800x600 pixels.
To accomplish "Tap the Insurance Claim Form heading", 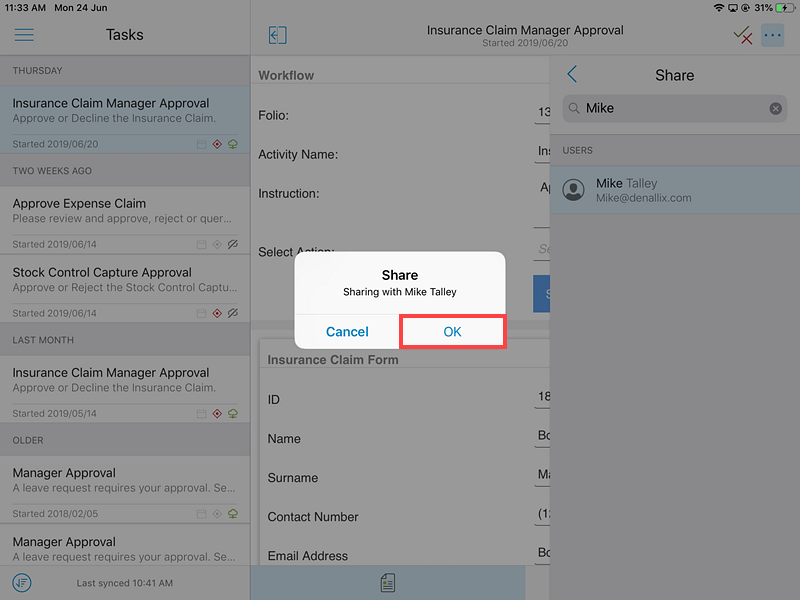I will pos(333,360).
